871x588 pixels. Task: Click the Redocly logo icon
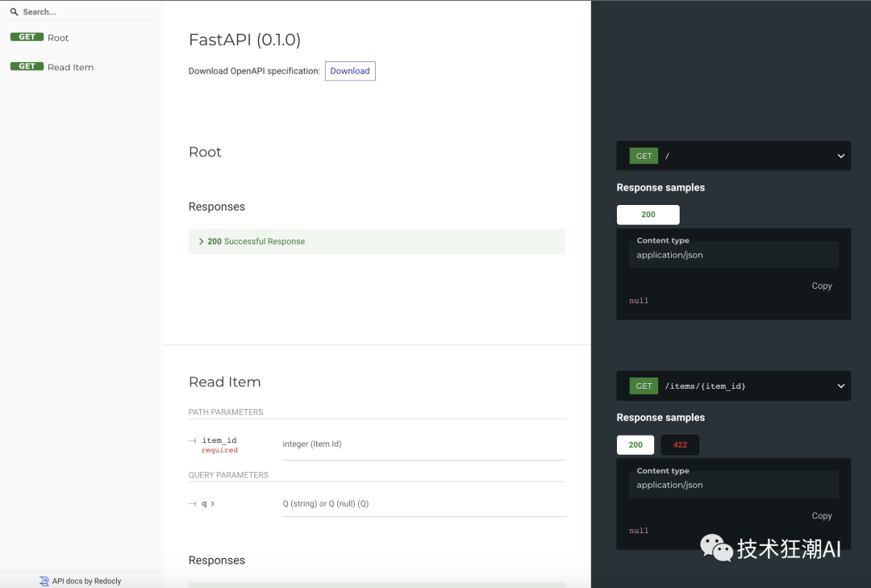coord(44,581)
